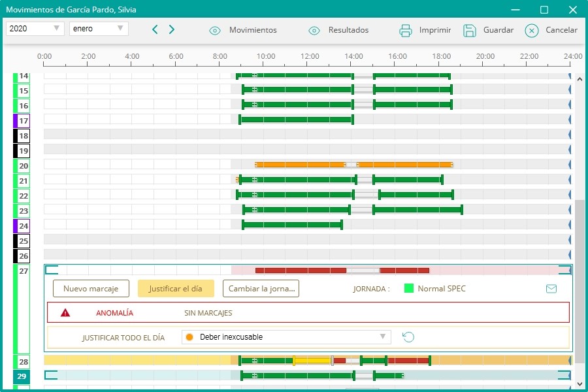Click the 'Justificar el día' button

point(176,289)
